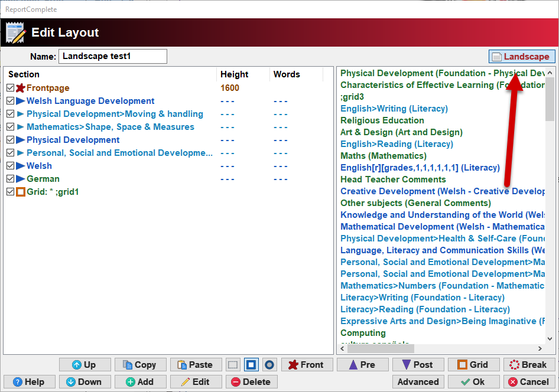Click the Delete button

pos(252,382)
